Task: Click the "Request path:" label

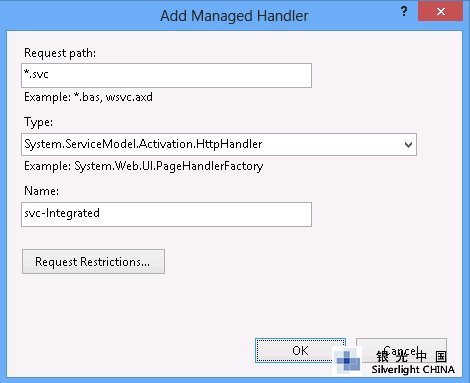Action: pos(60,53)
